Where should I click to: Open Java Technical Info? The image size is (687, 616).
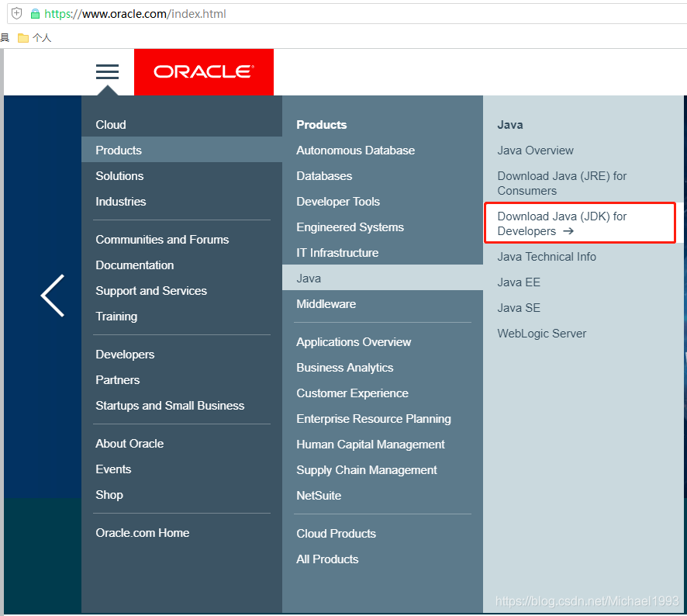[547, 257]
